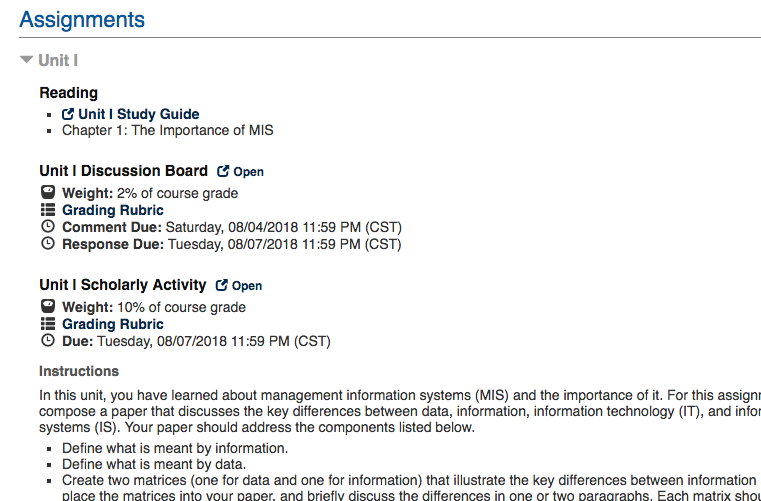Open Grading Rubric for Scholarly Activity

113,324
